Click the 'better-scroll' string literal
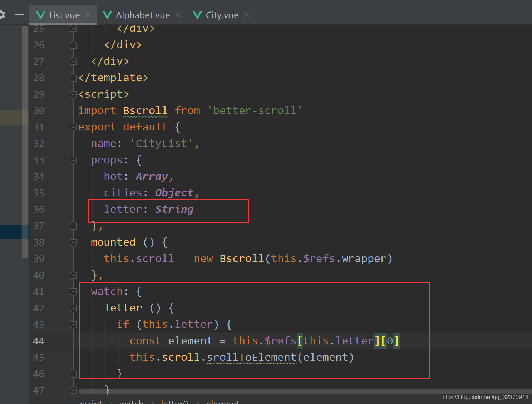Screen dimensions: 532x404 [x=255, y=110]
